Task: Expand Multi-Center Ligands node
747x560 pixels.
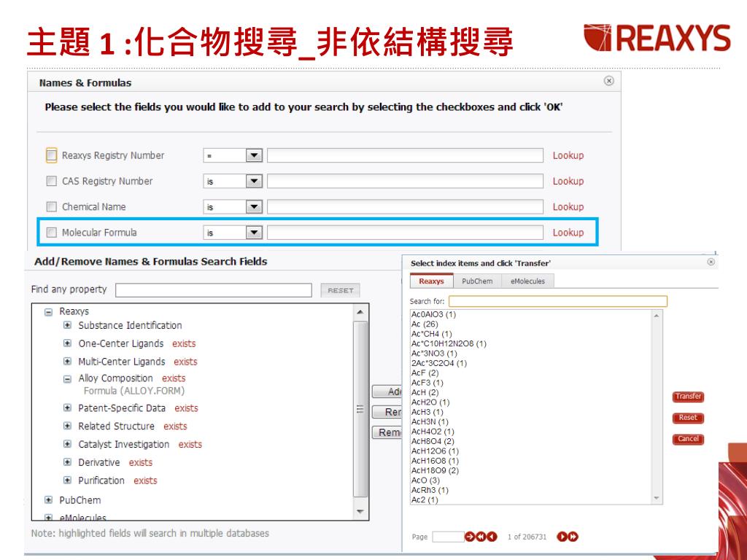Action: [67, 362]
